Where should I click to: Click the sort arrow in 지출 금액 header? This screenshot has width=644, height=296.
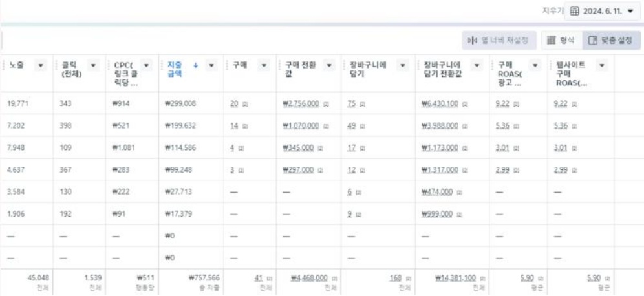pyautogui.click(x=195, y=65)
